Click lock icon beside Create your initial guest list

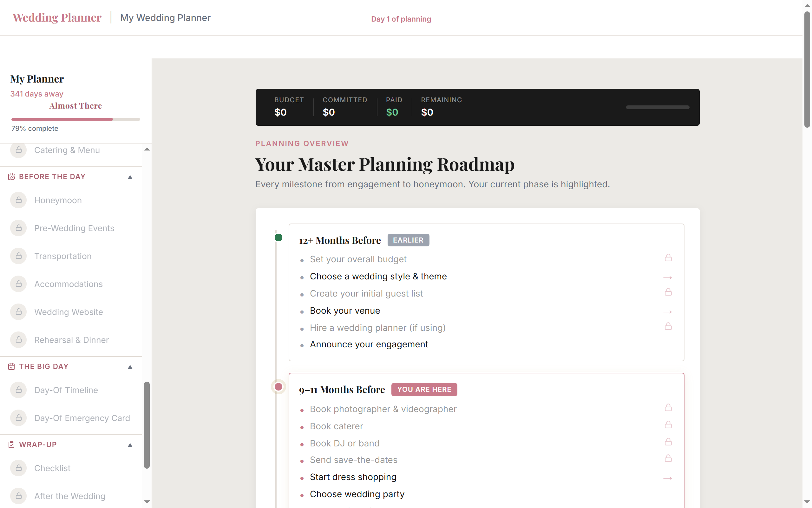[x=668, y=292]
